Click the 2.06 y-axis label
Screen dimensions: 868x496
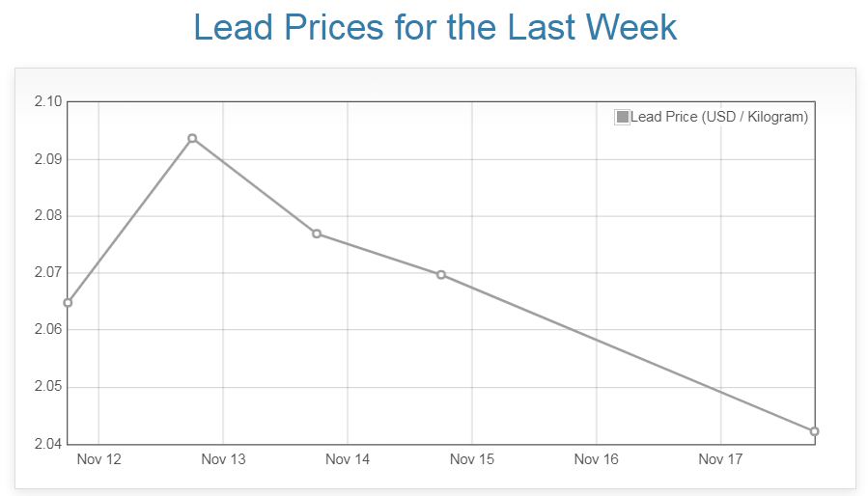47,330
